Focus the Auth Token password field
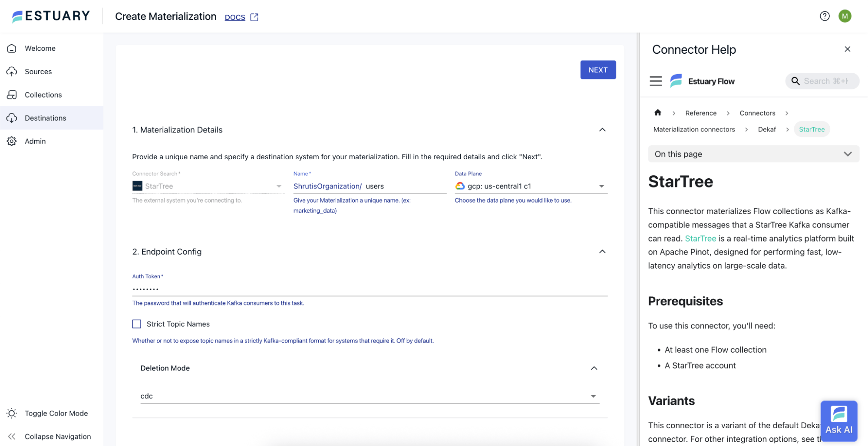 (x=370, y=289)
